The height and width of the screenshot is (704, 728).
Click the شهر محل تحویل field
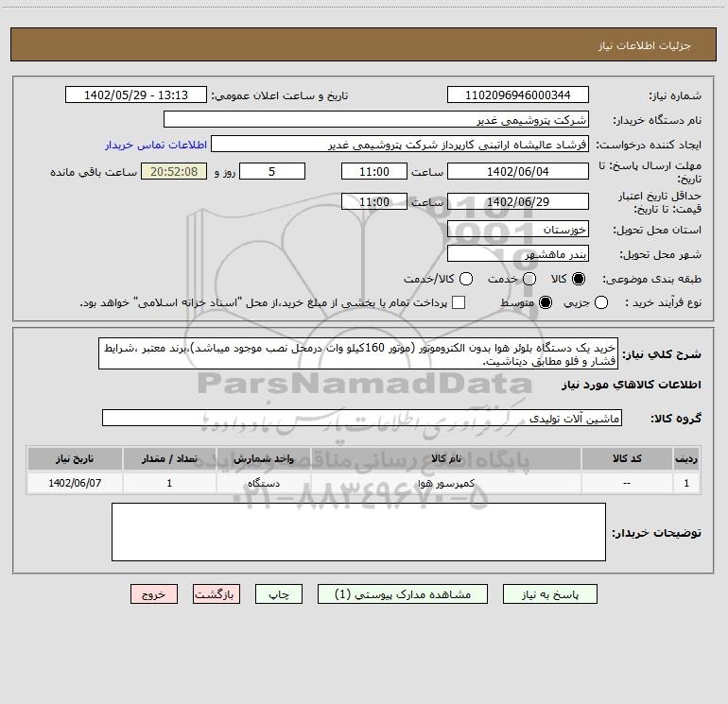point(517,254)
